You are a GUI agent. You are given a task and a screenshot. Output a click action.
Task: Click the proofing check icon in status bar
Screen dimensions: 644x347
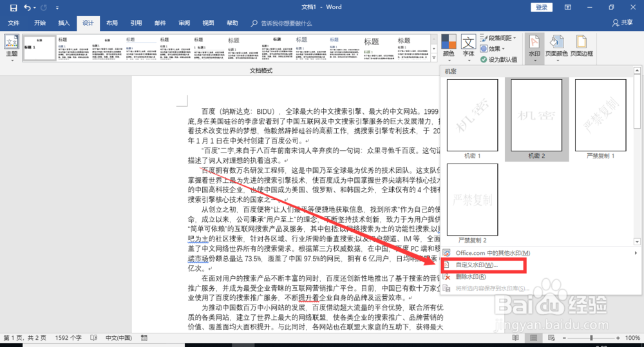pyautogui.click(x=94, y=338)
